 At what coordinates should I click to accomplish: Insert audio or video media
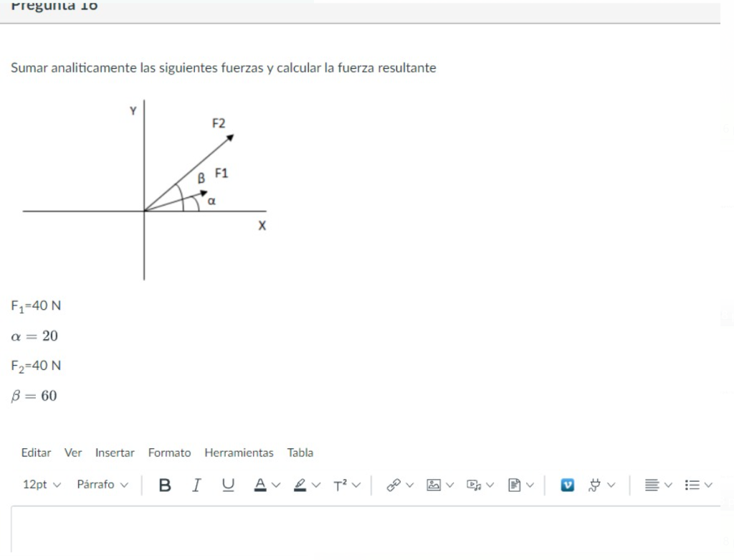point(475,485)
